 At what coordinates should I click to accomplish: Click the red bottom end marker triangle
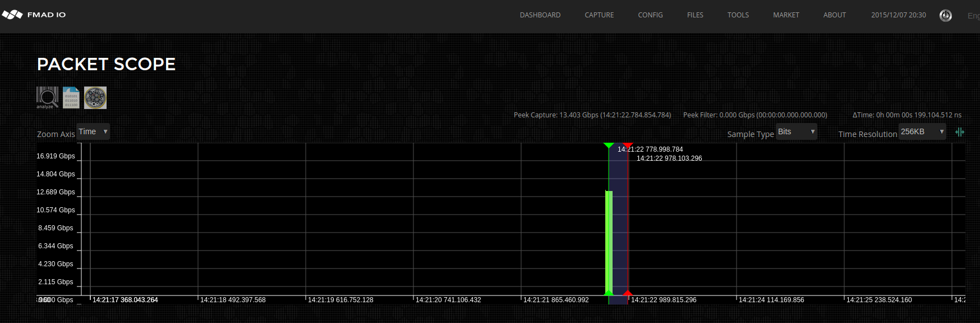[x=628, y=293]
